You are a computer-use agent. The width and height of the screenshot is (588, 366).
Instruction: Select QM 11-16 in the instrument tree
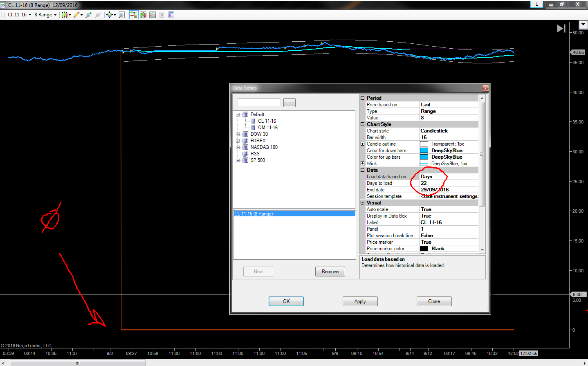pos(268,128)
